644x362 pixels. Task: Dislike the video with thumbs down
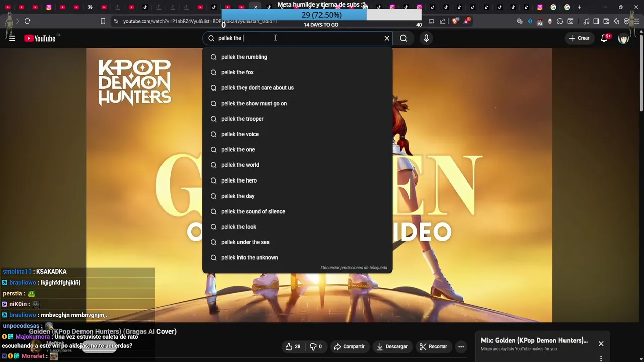[316, 346]
